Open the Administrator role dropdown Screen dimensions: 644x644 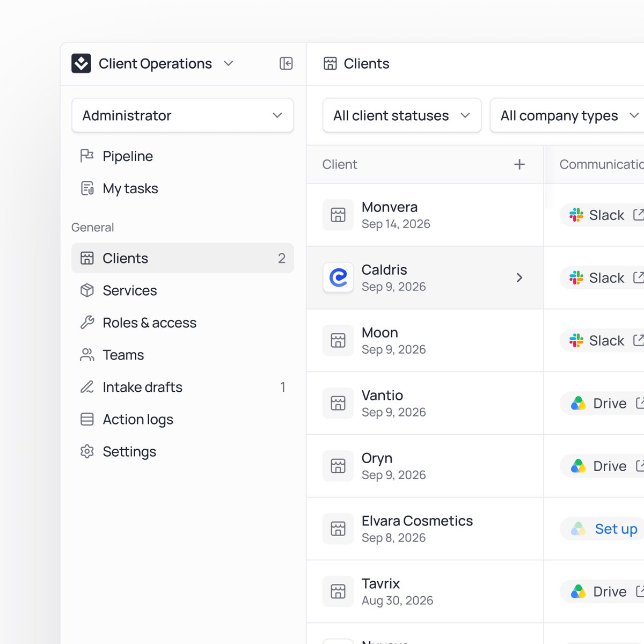(182, 115)
